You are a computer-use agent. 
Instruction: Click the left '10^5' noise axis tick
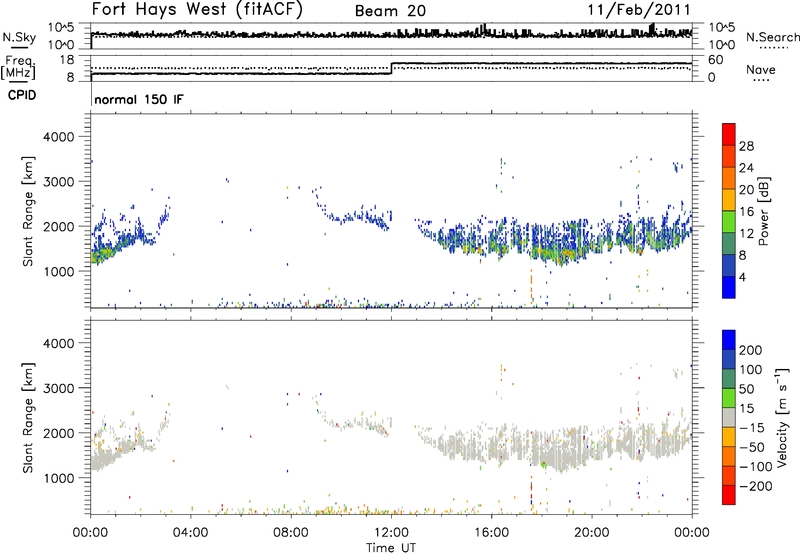[61, 27]
